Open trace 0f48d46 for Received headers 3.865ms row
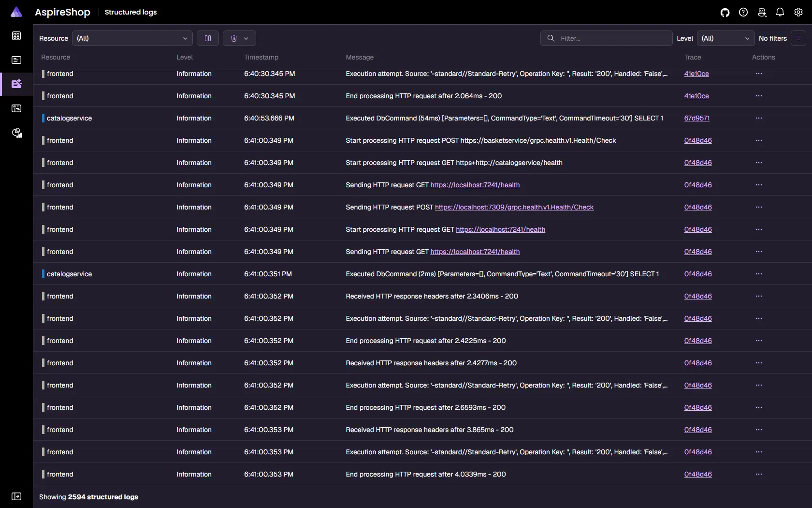Image resolution: width=812 pixels, height=508 pixels. click(x=698, y=430)
